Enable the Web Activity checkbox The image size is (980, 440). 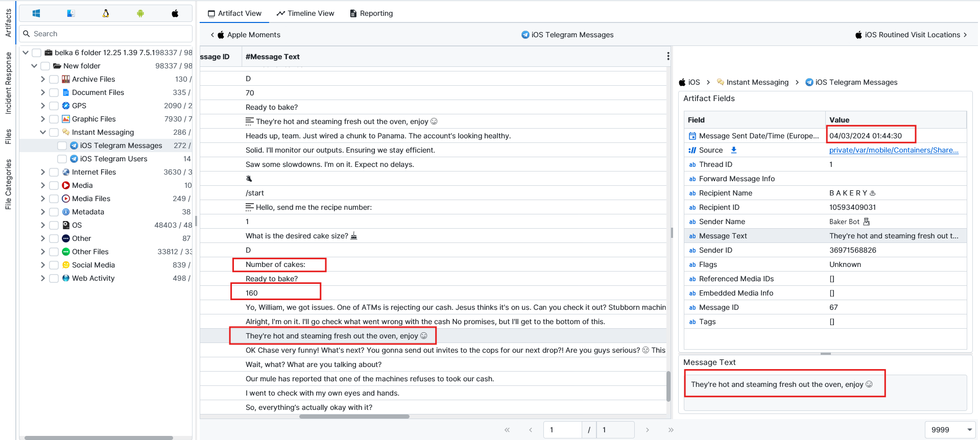(x=54, y=278)
